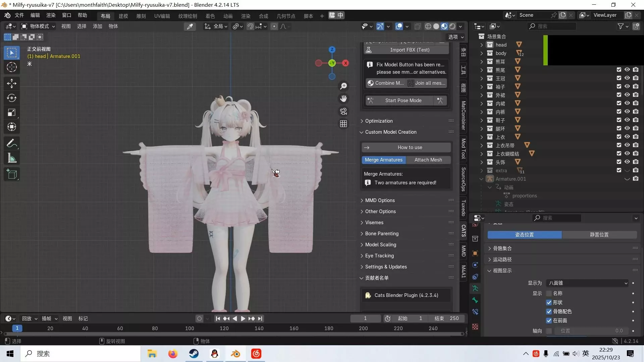Viewport: 644px width, 362px height.
Task: Open the outliner filter funnel
Action: coord(621,26)
